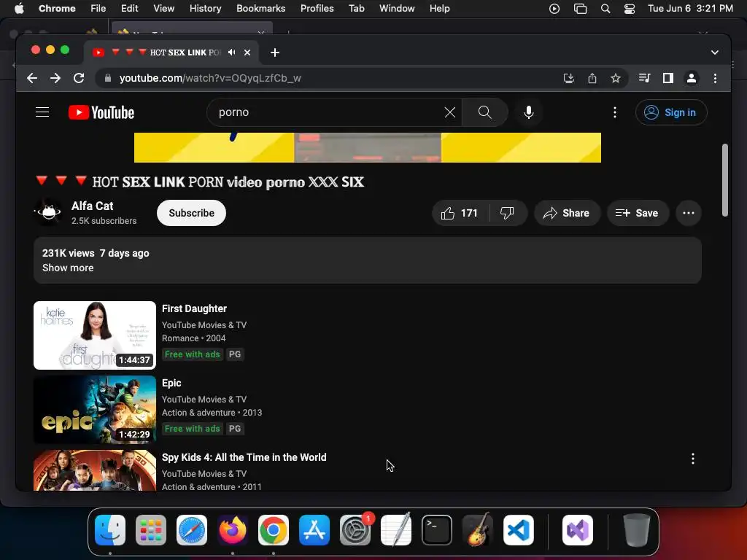Open the Tab menu
This screenshot has height=560, width=747.
click(356, 9)
